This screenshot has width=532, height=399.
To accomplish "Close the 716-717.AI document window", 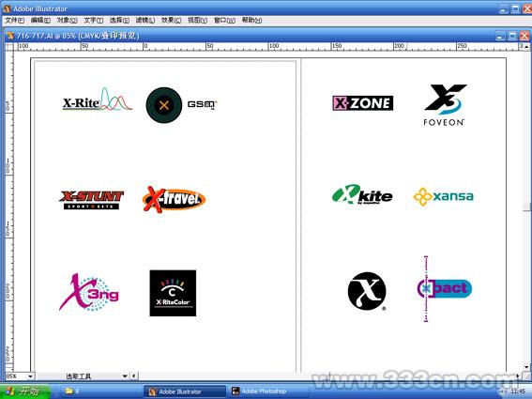I will [x=524, y=36].
